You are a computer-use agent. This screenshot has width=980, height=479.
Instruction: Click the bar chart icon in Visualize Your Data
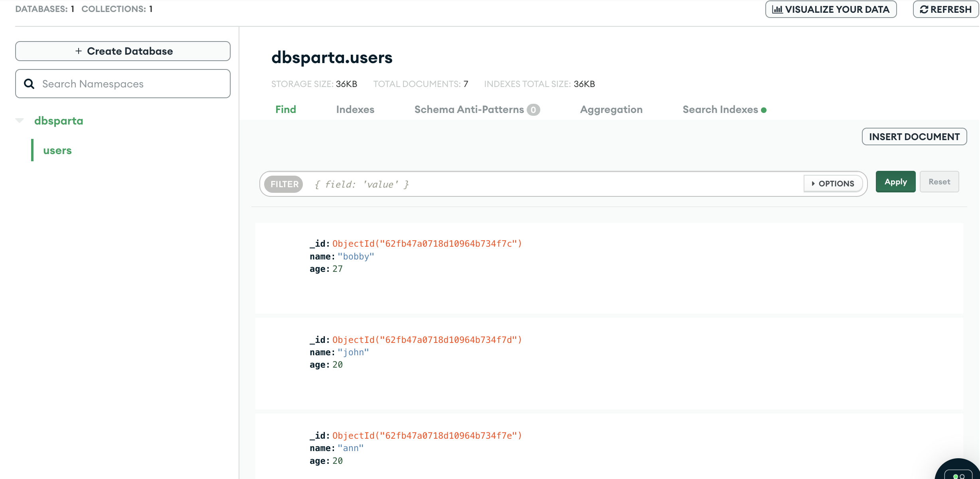click(777, 9)
